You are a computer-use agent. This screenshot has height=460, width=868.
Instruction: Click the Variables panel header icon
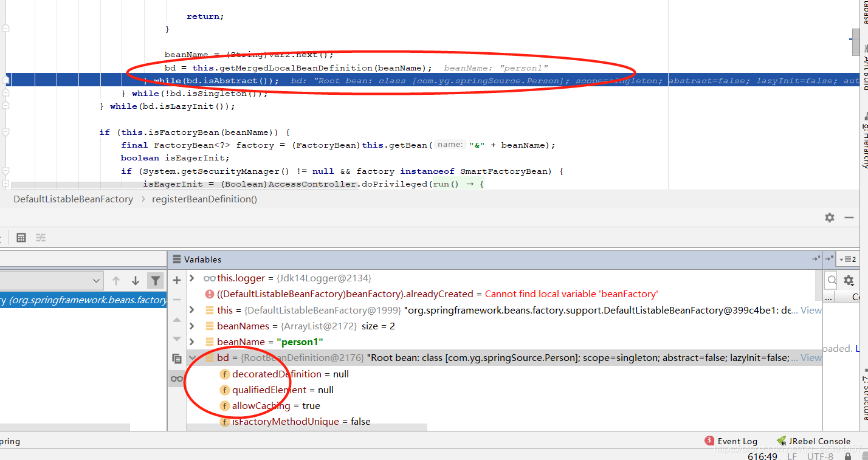point(177,259)
